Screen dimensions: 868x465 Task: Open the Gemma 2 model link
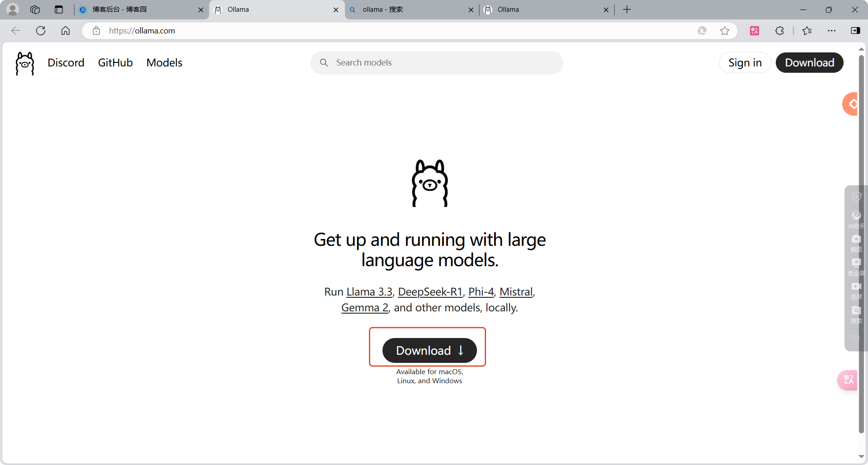click(365, 308)
